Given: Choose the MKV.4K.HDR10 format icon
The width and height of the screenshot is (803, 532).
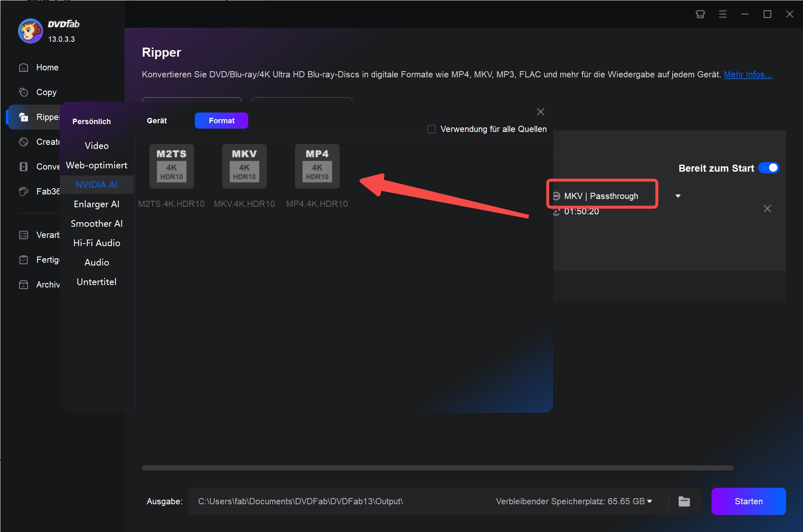Looking at the screenshot, I should pos(244,166).
